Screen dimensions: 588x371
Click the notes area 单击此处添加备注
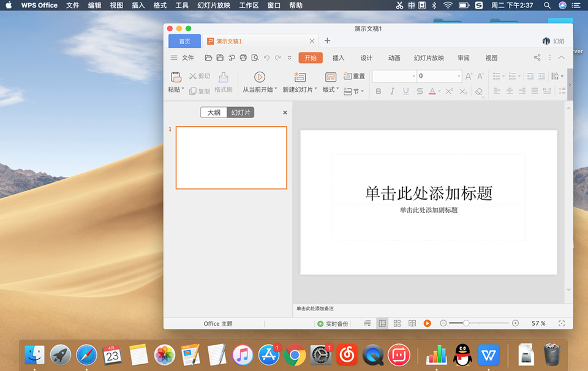[x=315, y=309]
